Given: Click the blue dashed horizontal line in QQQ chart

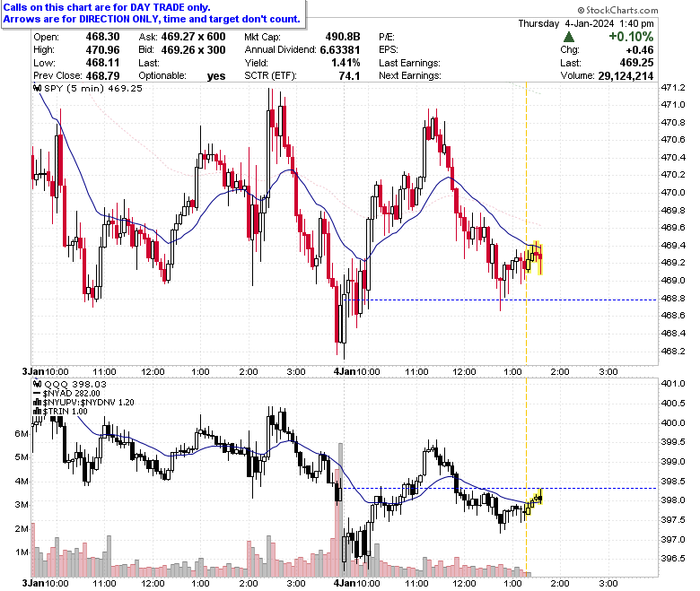Looking at the screenshot, I should pyautogui.click(x=500, y=488).
